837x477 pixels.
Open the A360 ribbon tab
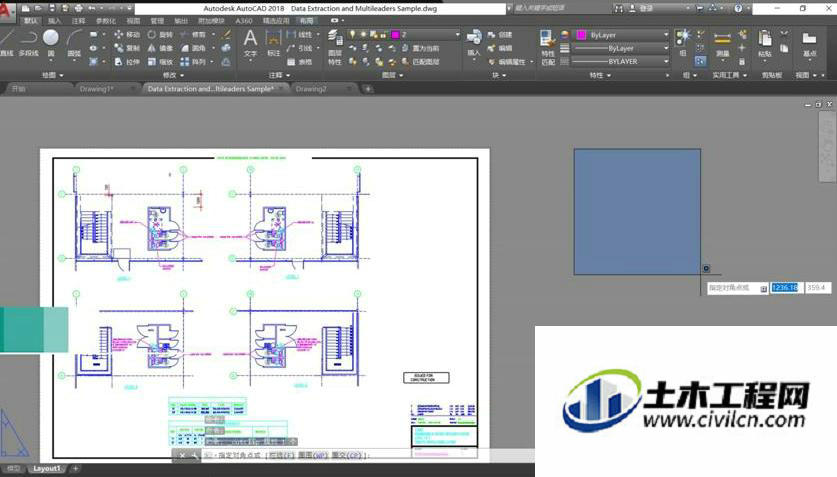[x=243, y=21]
